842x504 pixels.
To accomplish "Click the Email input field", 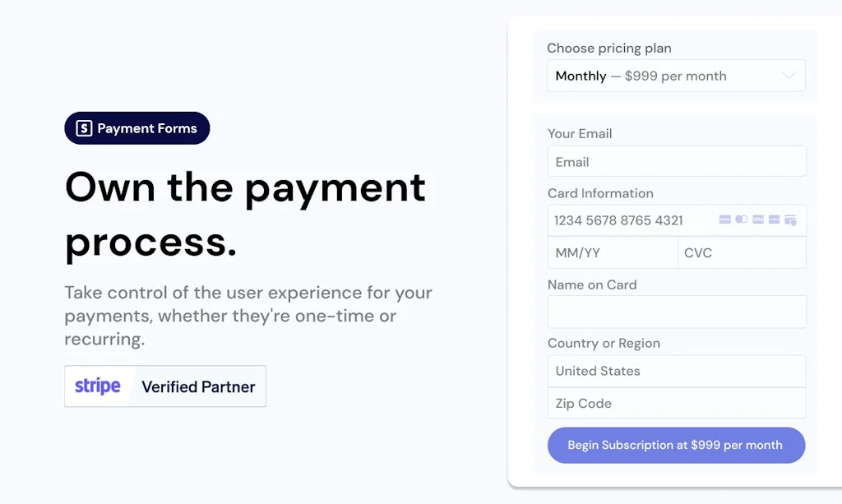I will [676, 161].
